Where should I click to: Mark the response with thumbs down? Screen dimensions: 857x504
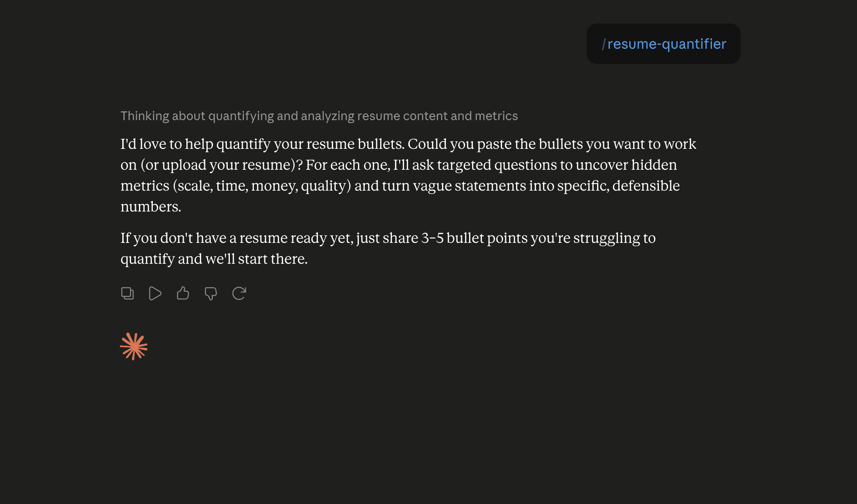click(211, 293)
